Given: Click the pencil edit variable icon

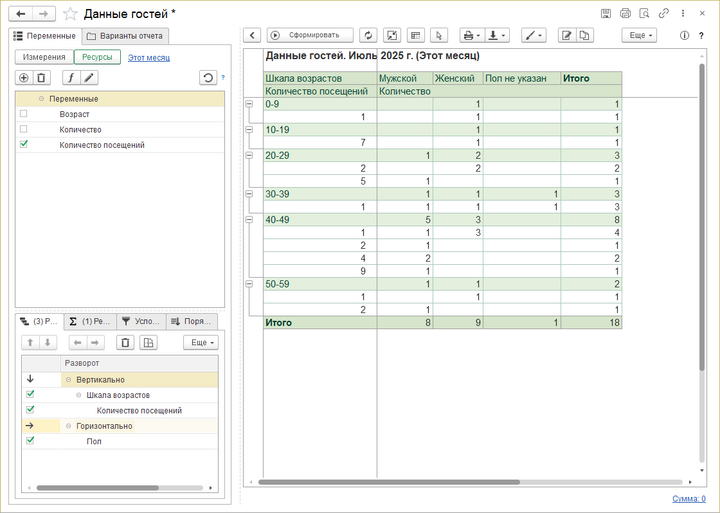Looking at the screenshot, I should click(x=89, y=78).
